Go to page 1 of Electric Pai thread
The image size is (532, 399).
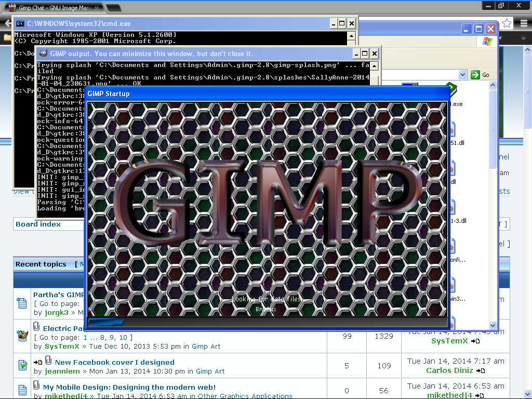click(x=85, y=337)
